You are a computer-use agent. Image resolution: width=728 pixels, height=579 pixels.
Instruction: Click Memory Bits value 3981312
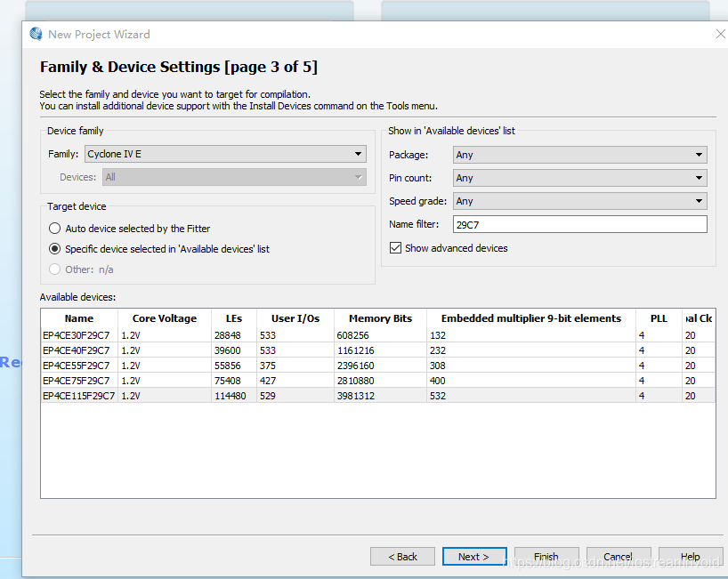pyautogui.click(x=356, y=396)
